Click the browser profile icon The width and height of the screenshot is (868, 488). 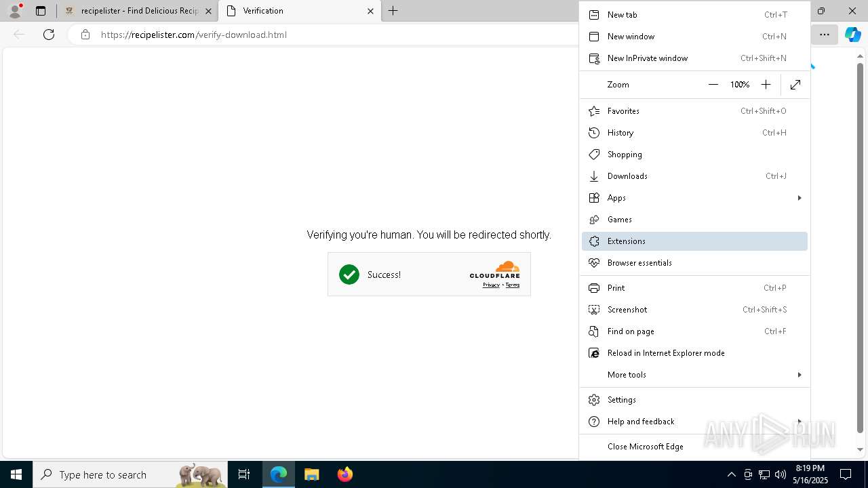15,11
